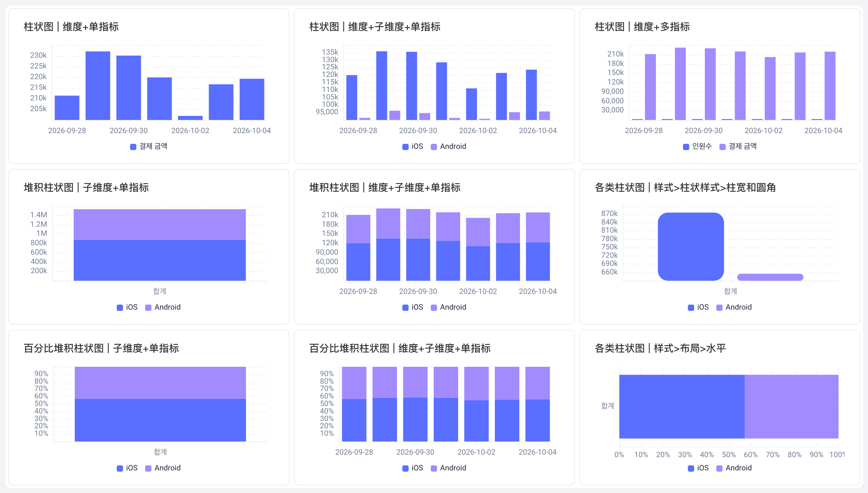Viewport: 868px width, 493px height.
Task: Toggle Android legend in 百分比堆积柱状图 子维度+单指标 chart
Action: coord(163,468)
